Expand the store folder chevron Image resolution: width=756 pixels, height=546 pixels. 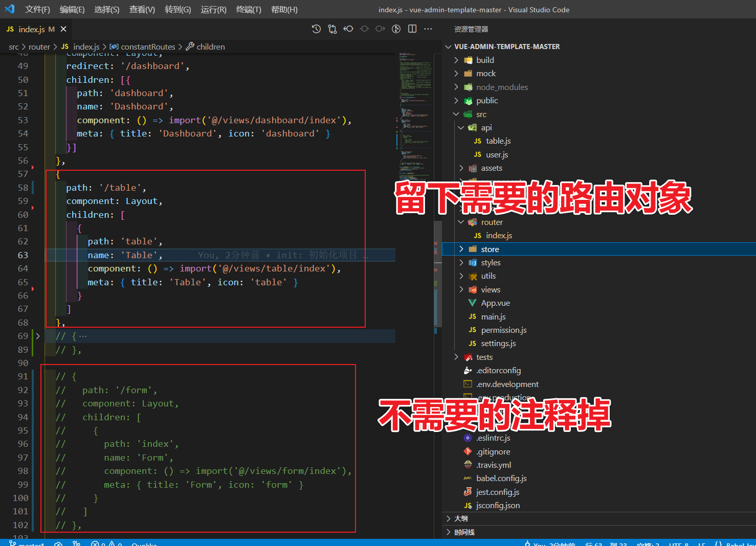(x=461, y=249)
